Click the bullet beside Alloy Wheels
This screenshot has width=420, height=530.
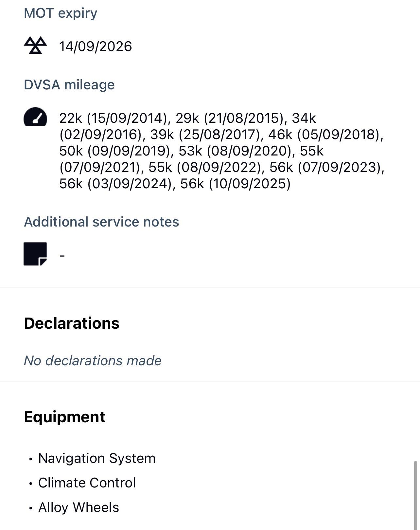tap(31, 508)
